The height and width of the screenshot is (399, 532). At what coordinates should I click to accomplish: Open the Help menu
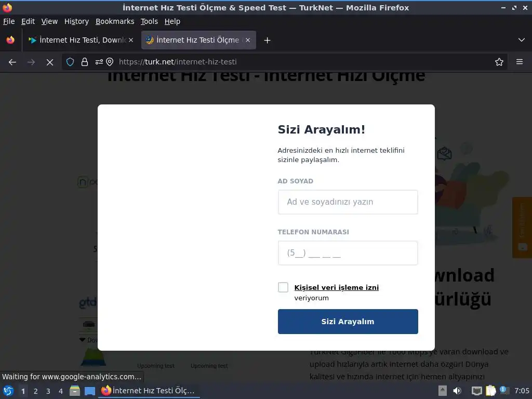(172, 21)
